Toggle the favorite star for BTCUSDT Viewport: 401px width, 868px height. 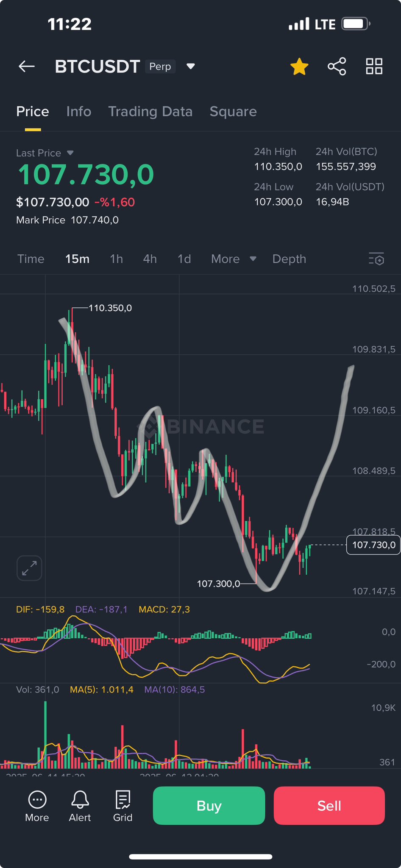tap(299, 67)
